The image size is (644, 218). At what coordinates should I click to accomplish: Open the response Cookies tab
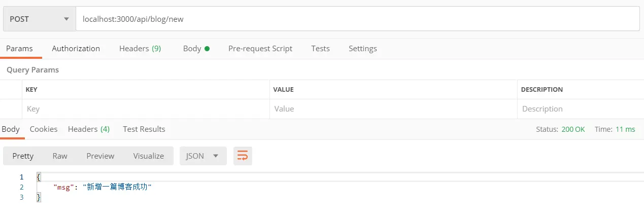(44, 129)
